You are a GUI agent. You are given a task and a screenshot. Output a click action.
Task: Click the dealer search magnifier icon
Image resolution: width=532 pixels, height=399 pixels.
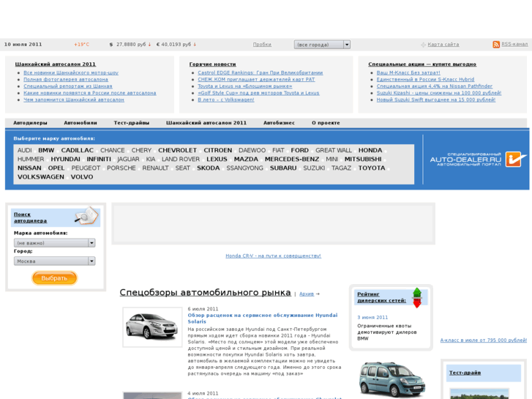pos(86,216)
